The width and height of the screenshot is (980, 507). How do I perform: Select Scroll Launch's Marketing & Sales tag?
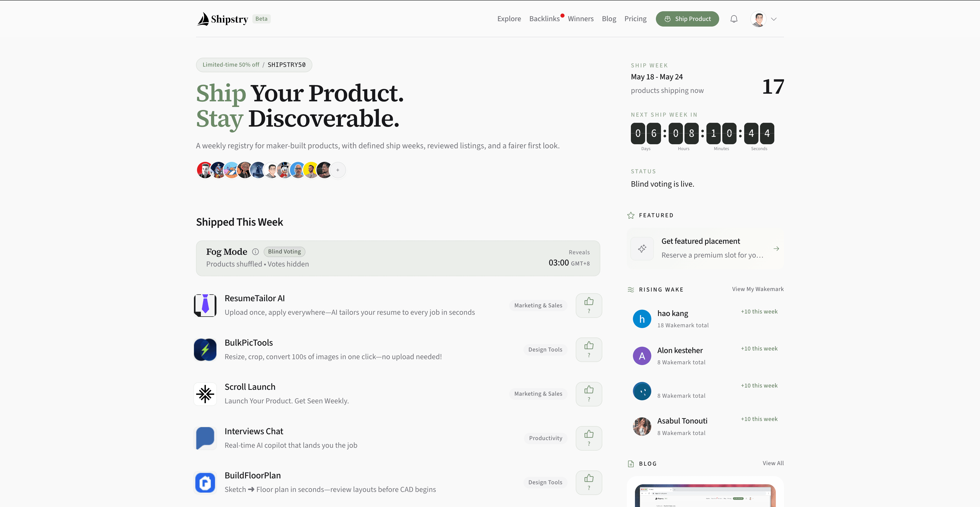click(x=538, y=394)
